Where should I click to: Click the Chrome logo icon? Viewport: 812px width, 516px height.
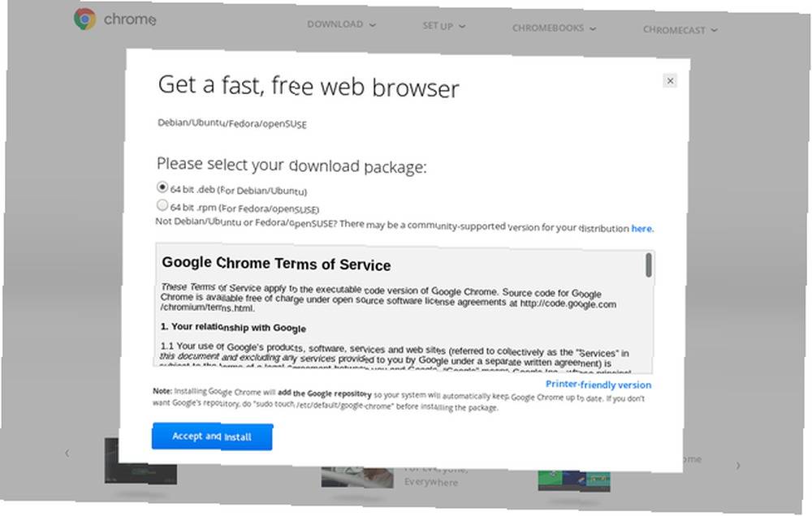click(x=84, y=19)
